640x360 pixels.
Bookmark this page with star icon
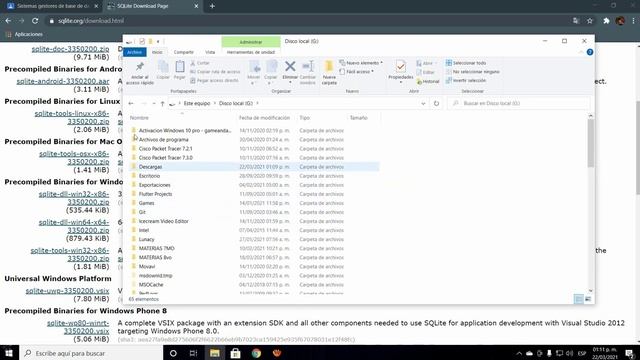click(590, 21)
